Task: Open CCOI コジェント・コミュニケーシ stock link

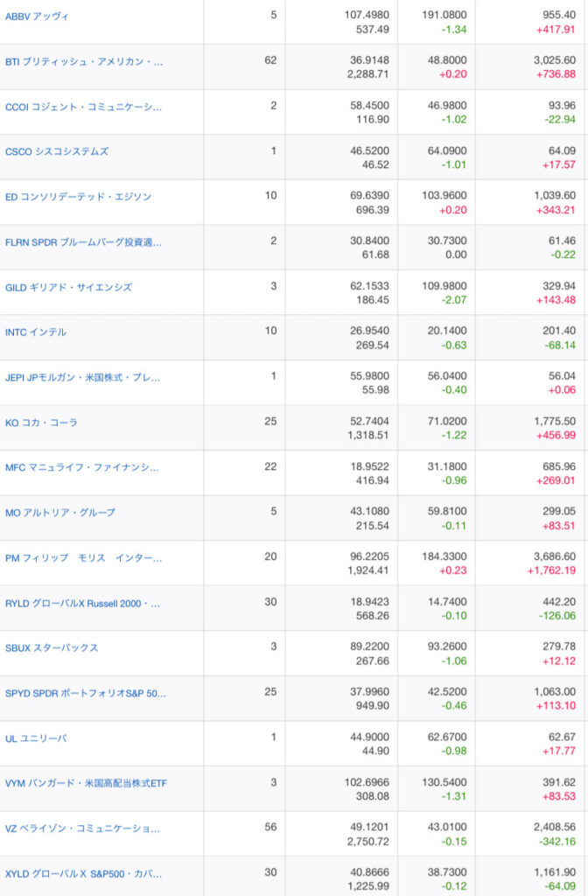Action: click(x=83, y=107)
